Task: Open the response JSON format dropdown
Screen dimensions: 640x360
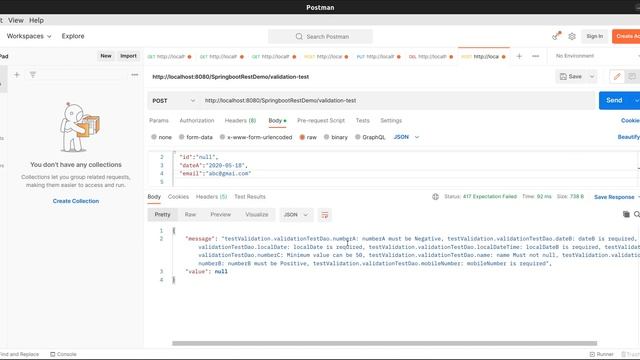Action: pyautogui.click(x=296, y=215)
